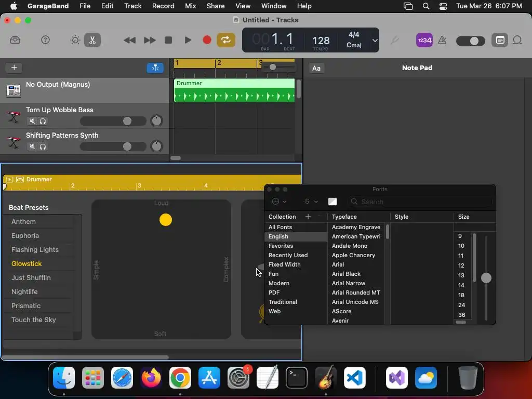Toggle Smart Controls dial button
532x399 pixels.
(x=75, y=40)
